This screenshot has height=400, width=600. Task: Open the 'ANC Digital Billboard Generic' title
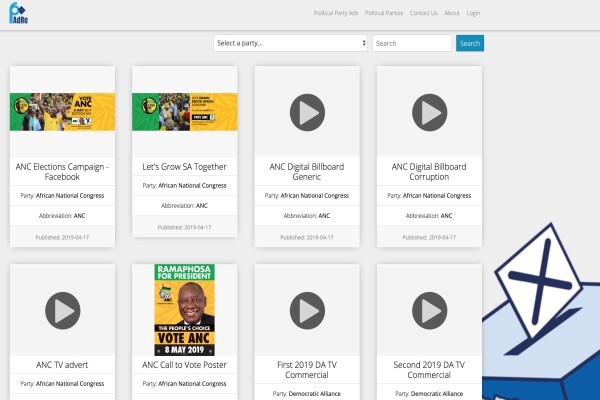tap(307, 171)
